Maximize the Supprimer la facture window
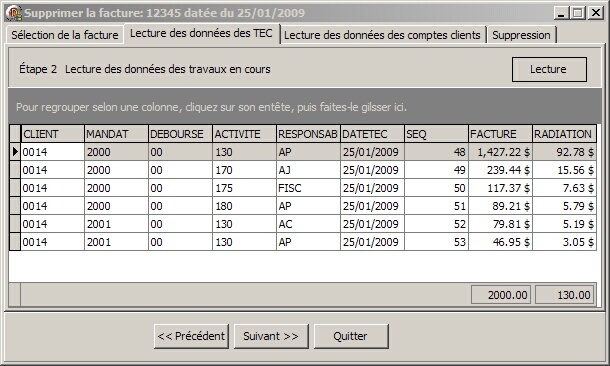 pos(578,13)
